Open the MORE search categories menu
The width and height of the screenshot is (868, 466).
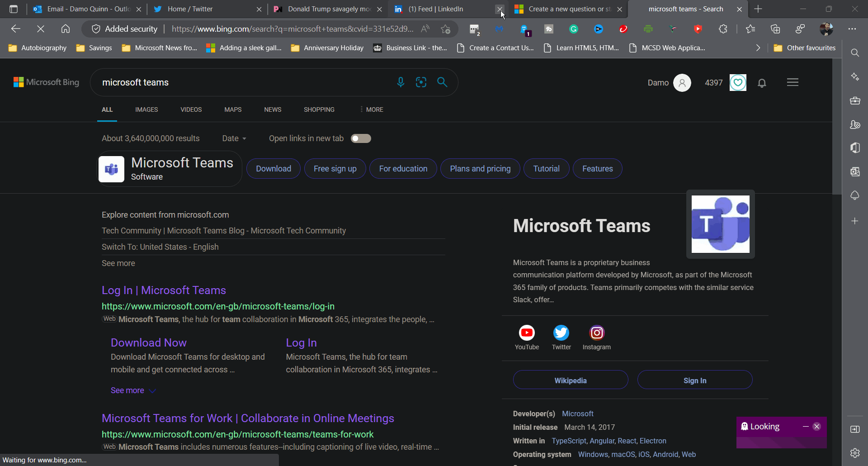(x=372, y=109)
